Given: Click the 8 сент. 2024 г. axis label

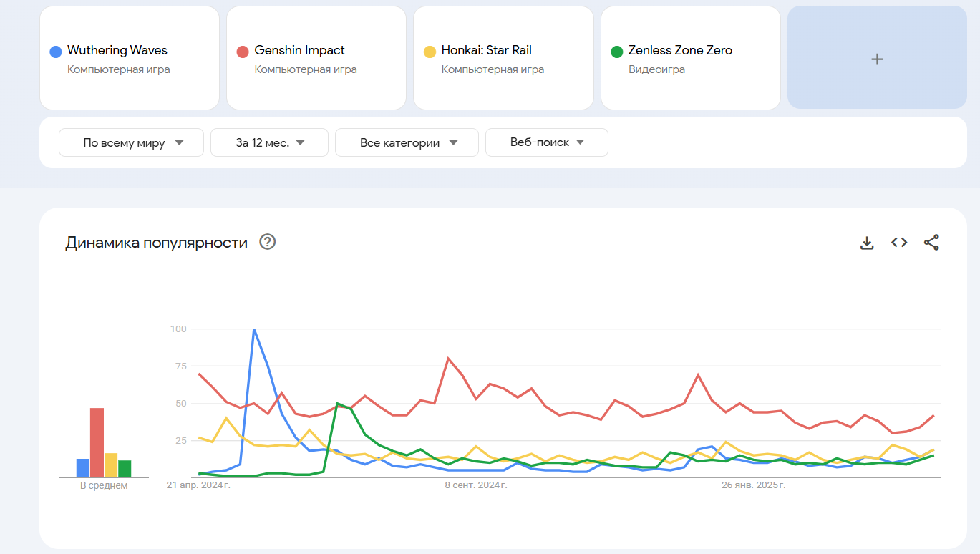Looking at the screenshot, I should 476,486.
